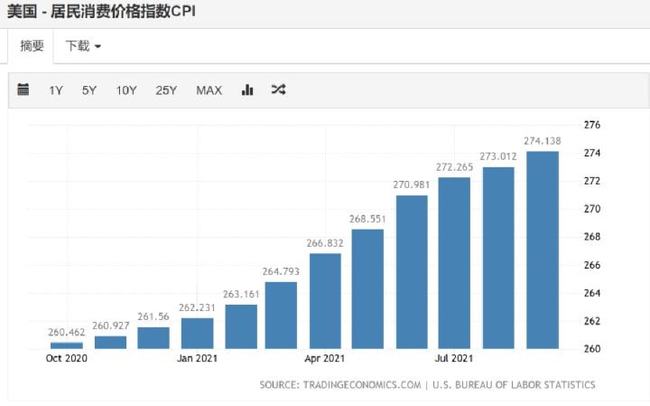Switch chart type with bar chart icon
Image resolution: width=650 pixels, height=406 pixels.
coord(247,89)
